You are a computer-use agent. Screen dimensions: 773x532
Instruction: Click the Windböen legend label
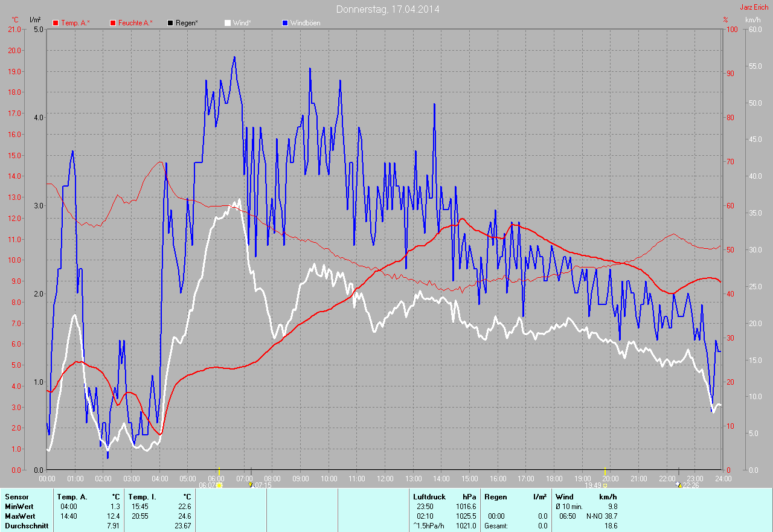(x=306, y=23)
